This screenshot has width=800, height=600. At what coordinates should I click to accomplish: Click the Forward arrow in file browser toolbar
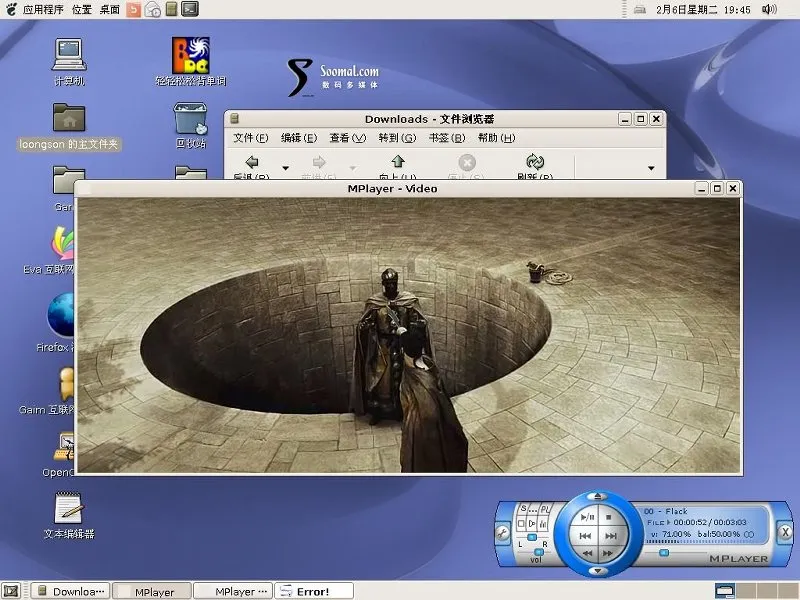(319, 163)
